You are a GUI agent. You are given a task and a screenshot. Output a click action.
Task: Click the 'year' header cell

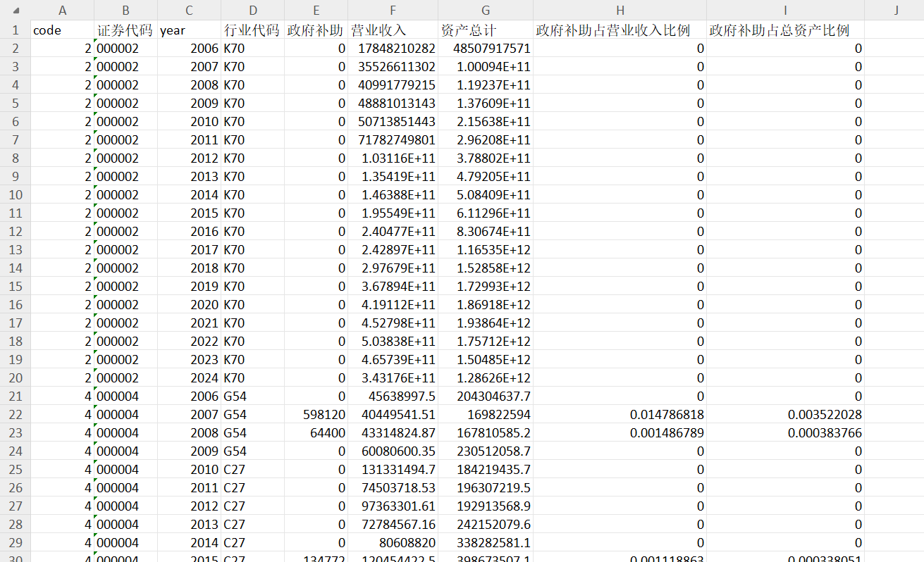click(190, 30)
